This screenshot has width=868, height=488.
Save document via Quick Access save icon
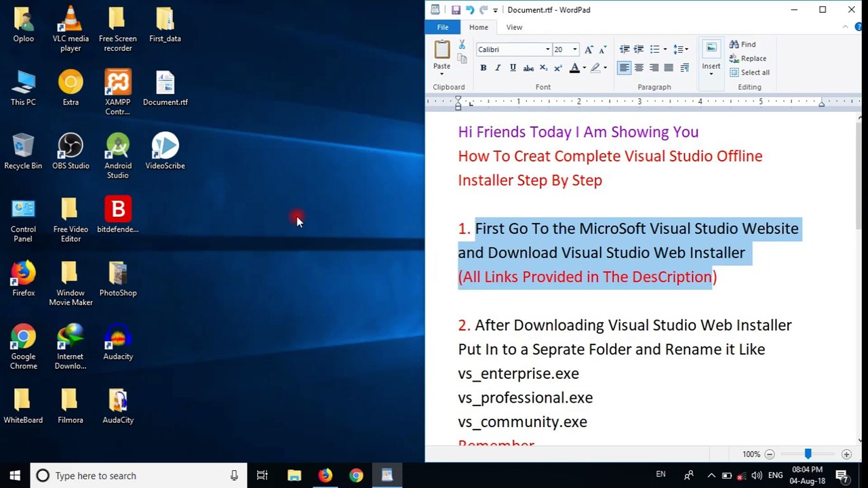[x=456, y=10]
